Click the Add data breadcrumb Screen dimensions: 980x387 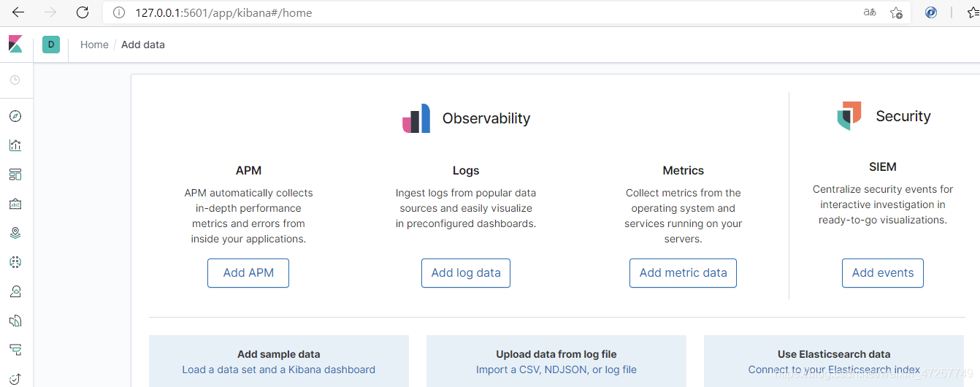pos(143,45)
